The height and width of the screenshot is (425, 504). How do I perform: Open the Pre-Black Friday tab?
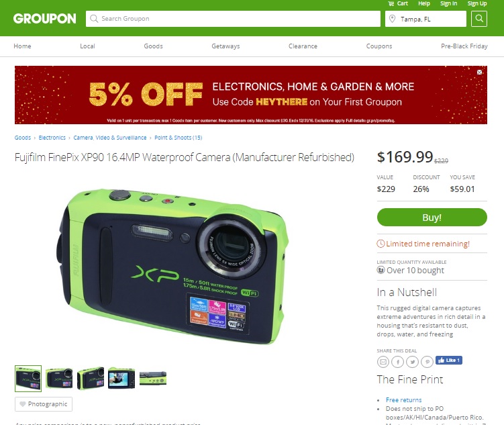click(464, 46)
